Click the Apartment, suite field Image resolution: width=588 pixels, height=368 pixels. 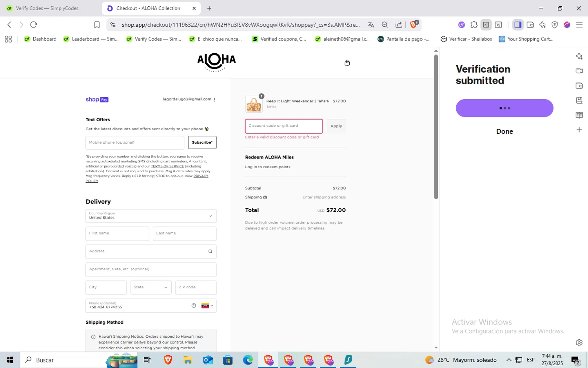click(151, 270)
